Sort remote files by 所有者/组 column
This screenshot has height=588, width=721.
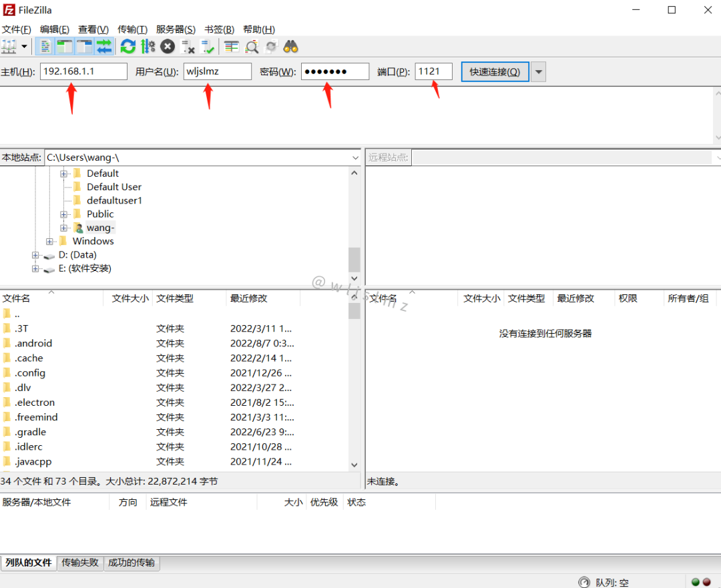(689, 298)
